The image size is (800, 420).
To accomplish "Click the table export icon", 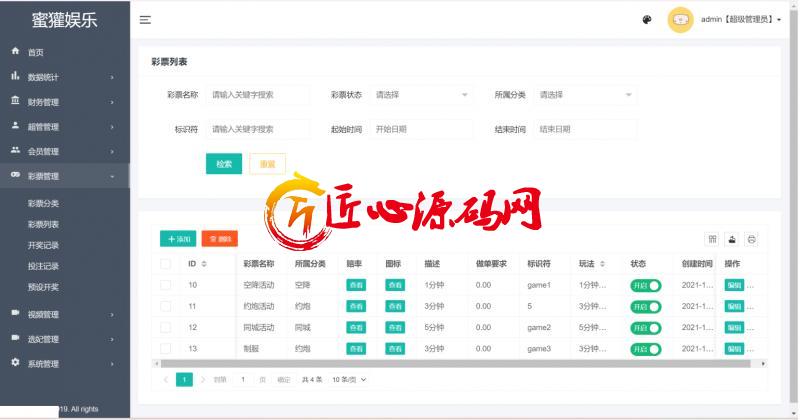I will pyautogui.click(x=732, y=239).
